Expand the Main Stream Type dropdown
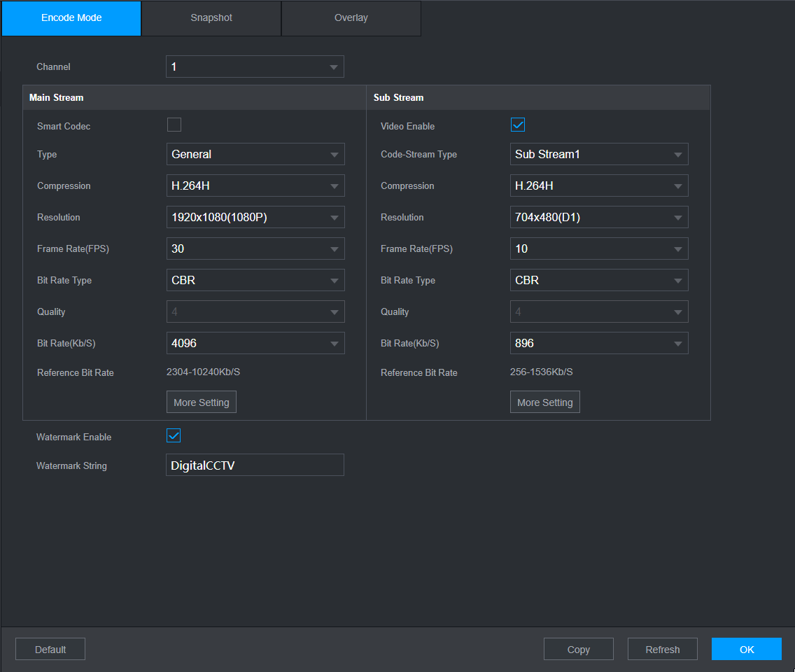This screenshot has height=672, width=795. click(255, 154)
